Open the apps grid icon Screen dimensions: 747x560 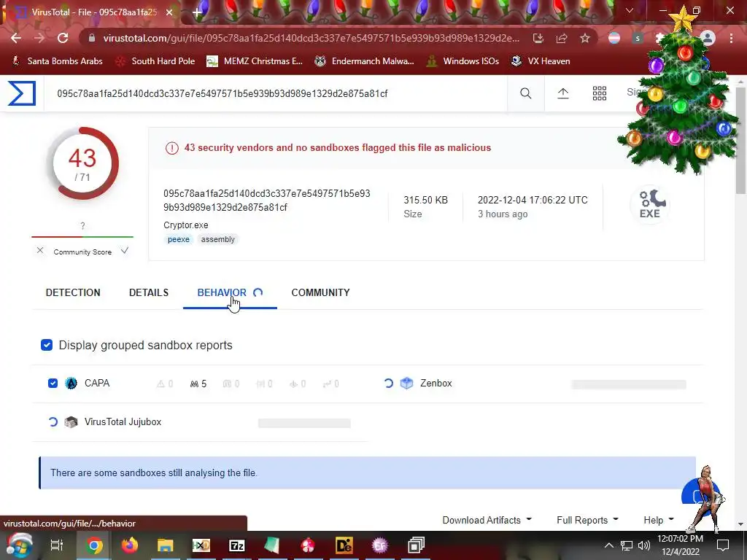pos(600,93)
